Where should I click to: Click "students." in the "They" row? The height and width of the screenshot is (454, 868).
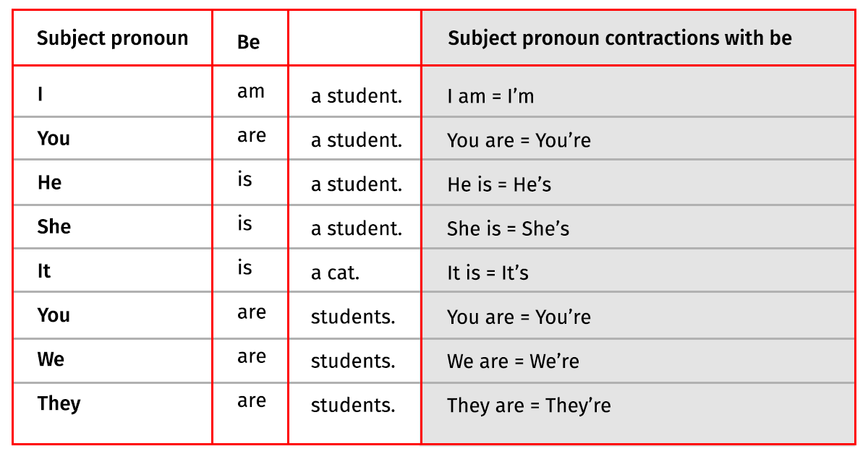(x=353, y=406)
